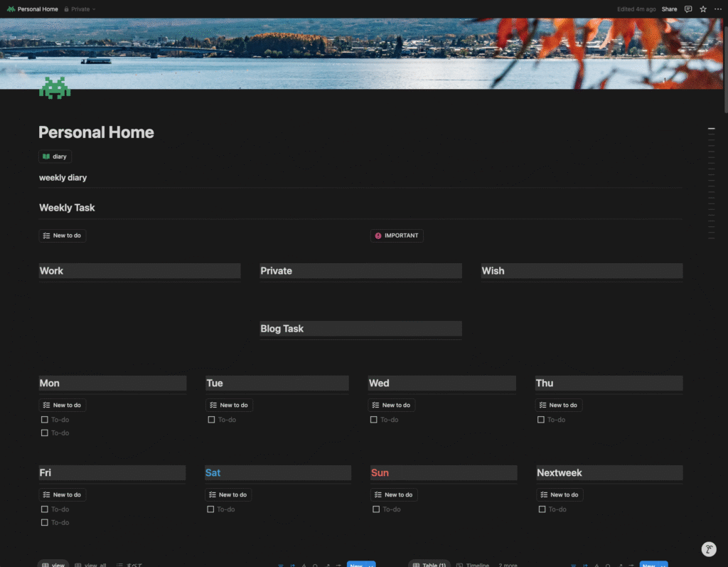
Task: Click the Wish heading
Action: pos(582,271)
